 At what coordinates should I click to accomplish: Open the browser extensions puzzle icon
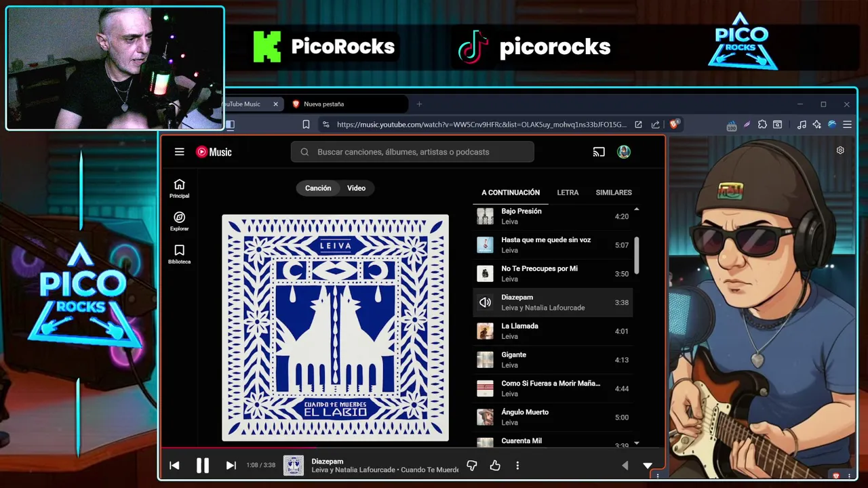tap(762, 125)
